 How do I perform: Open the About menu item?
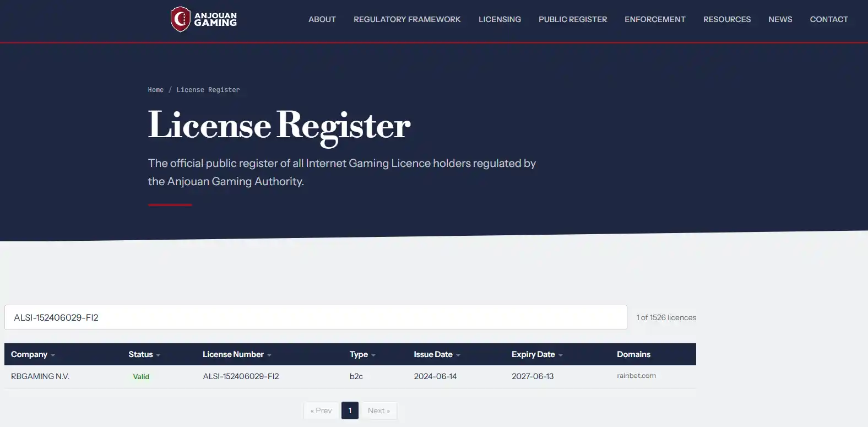(x=322, y=19)
